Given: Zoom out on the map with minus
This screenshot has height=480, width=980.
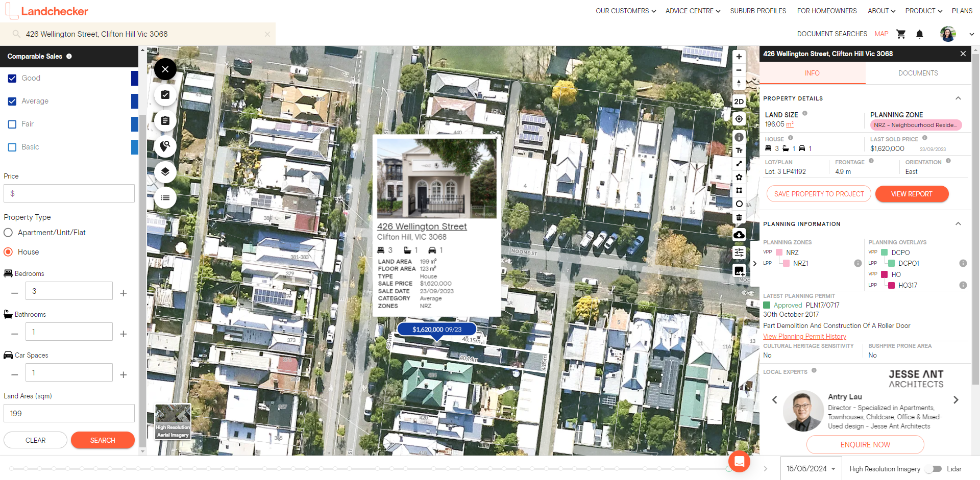Looking at the screenshot, I should click(x=739, y=70).
